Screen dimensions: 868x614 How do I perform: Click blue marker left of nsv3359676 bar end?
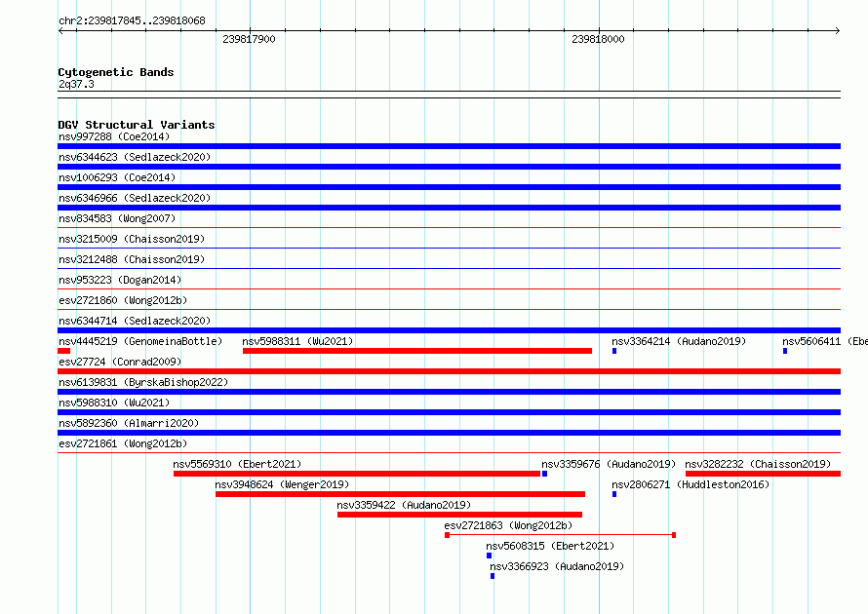tap(545, 474)
